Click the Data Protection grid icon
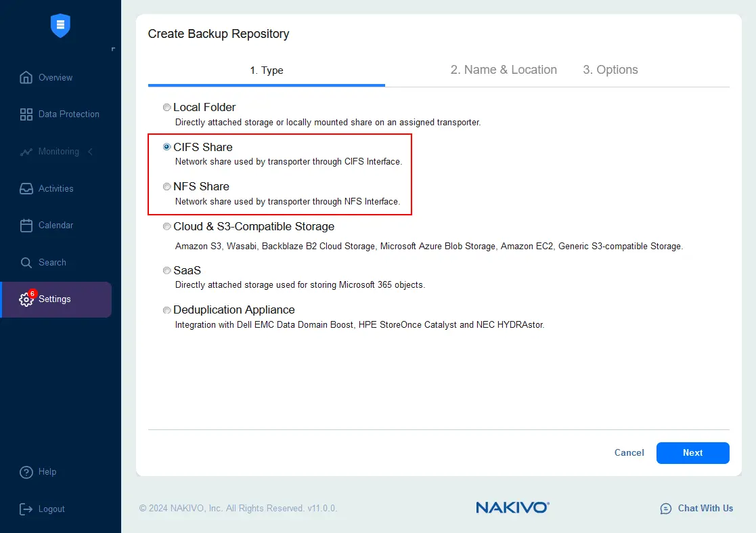 click(26, 114)
